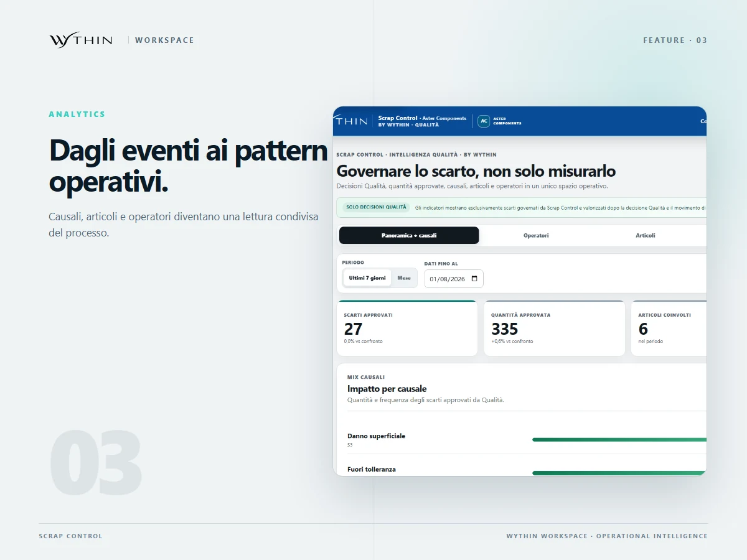
Task: Click the Fuori tolleranza green bar
Action: (619, 473)
